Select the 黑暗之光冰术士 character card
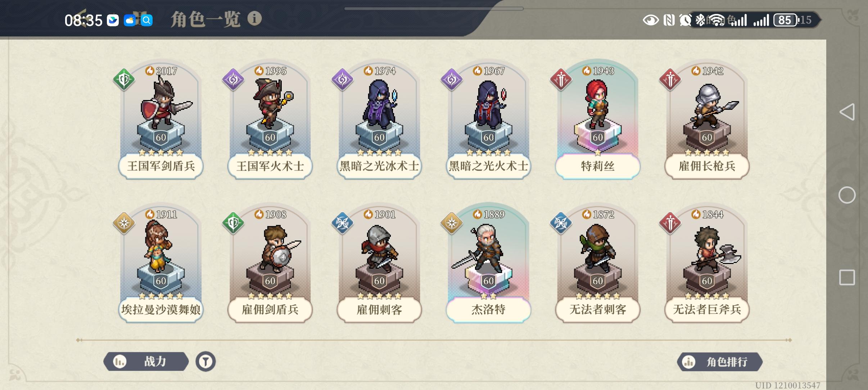The height and width of the screenshot is (390, 868). click(379, 121)
